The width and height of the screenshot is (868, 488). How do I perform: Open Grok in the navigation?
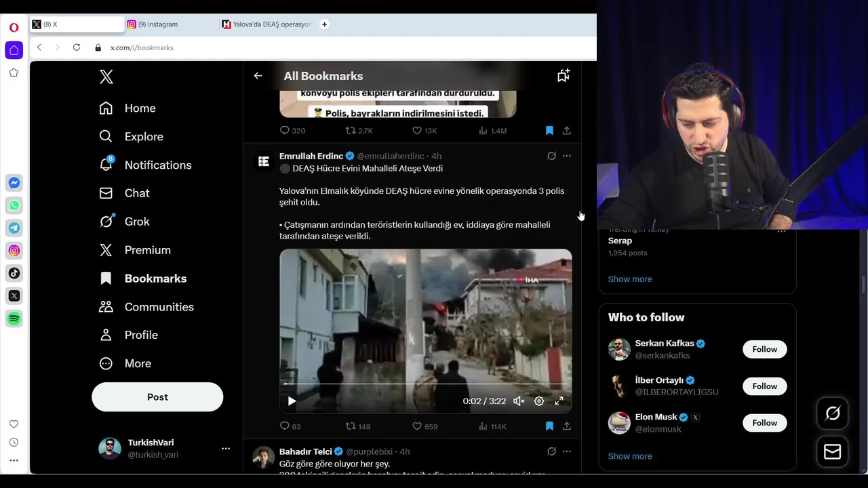pos(124,222)
